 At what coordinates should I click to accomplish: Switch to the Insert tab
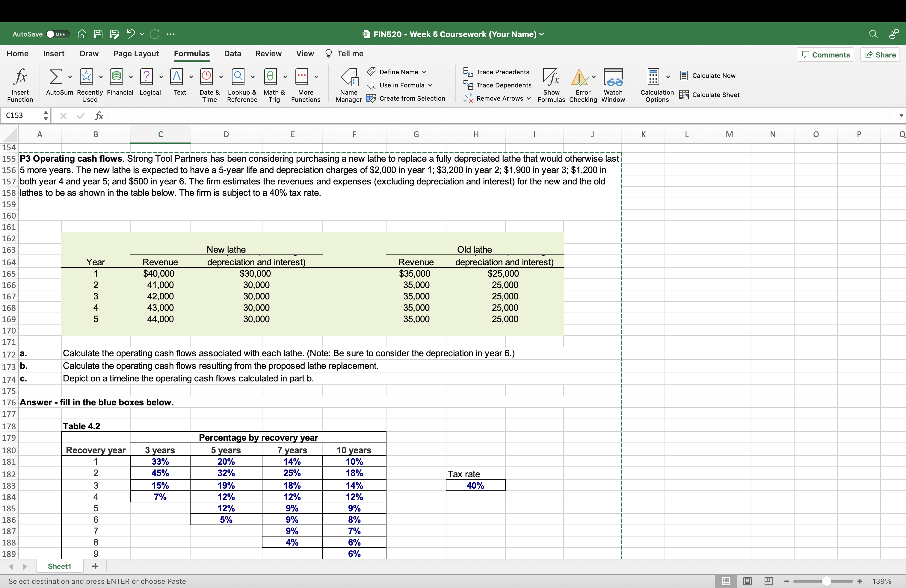coord(54,54)
